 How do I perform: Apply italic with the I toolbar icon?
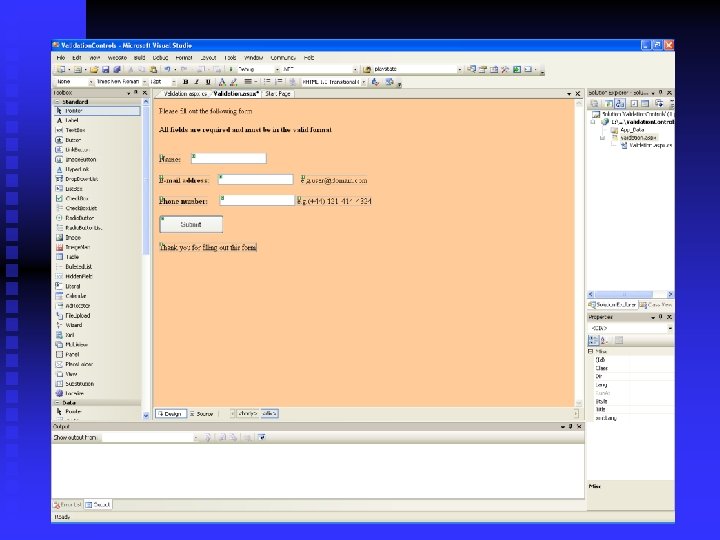coord(197,82)
